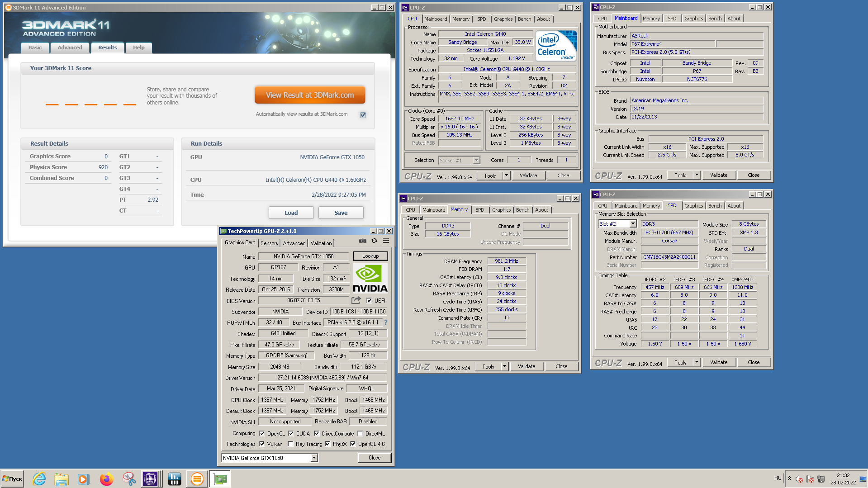Open the GPU selection dropdown in GPU-Z
The height and width of the screenshot is (488, 868).
[314, 458]
